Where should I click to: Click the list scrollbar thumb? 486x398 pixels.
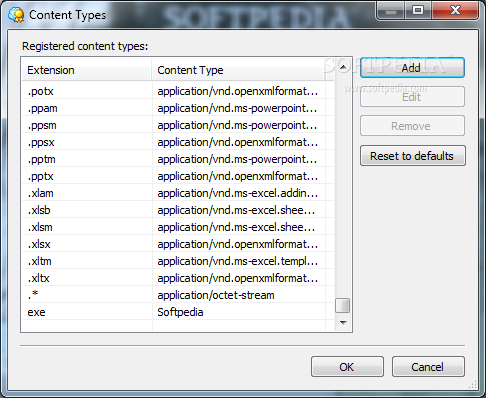coord(343,305)
